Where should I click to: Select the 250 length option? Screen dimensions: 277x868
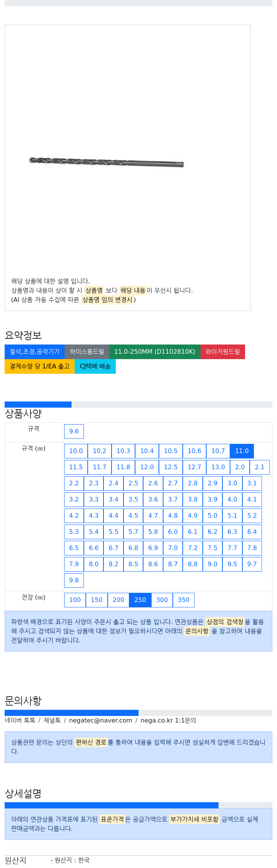point(140,600)
